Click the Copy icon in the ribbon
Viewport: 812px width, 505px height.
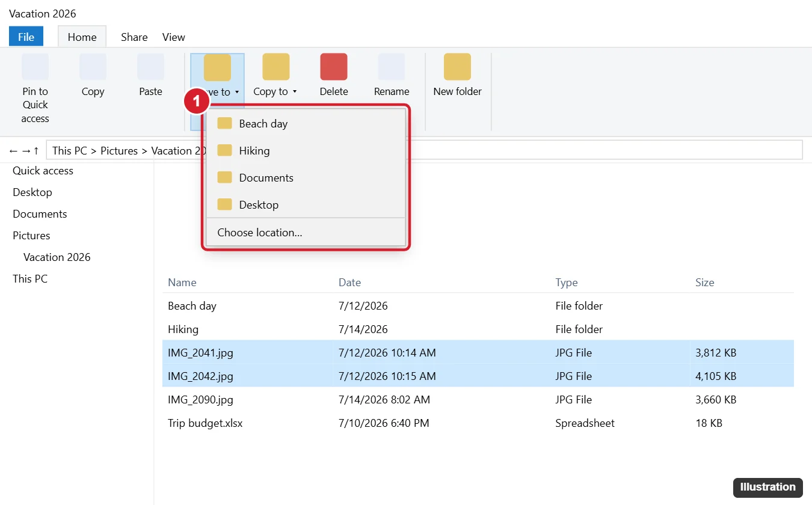tap(93, 67)
